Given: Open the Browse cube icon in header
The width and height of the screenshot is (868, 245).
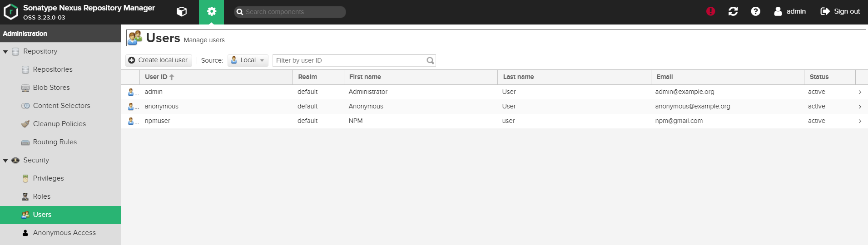Looking at the screenshot, I should point(182,12).
